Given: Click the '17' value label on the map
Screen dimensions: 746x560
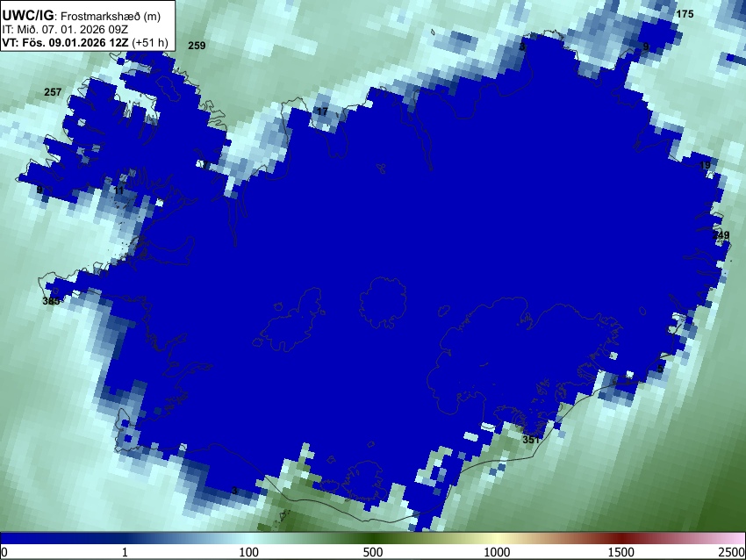Looking at the screenshot, I should tap(322, 111).
